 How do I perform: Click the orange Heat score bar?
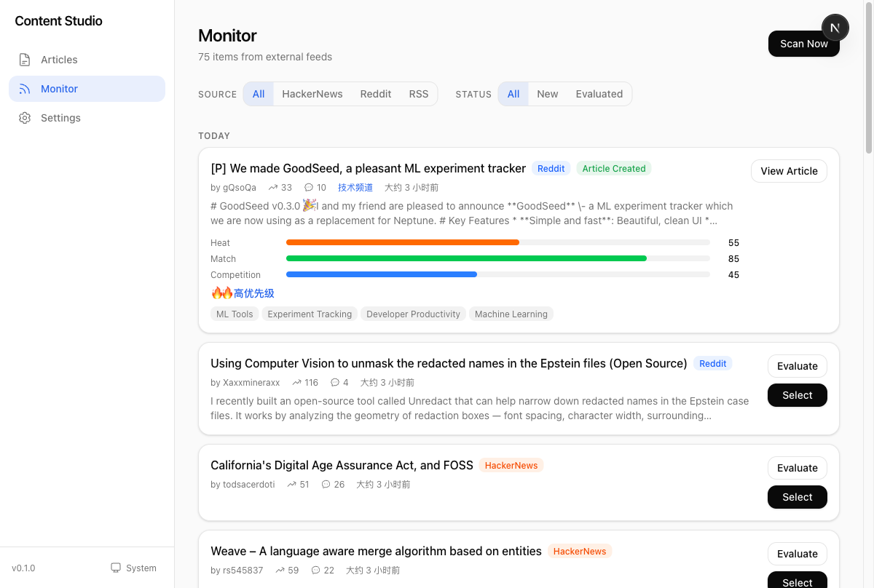point(403,242)
